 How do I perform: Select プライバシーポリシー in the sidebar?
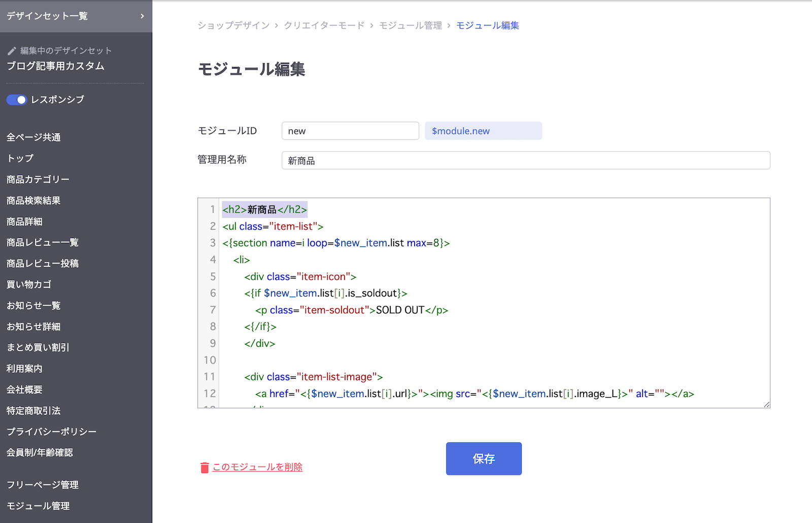[51, 431]
